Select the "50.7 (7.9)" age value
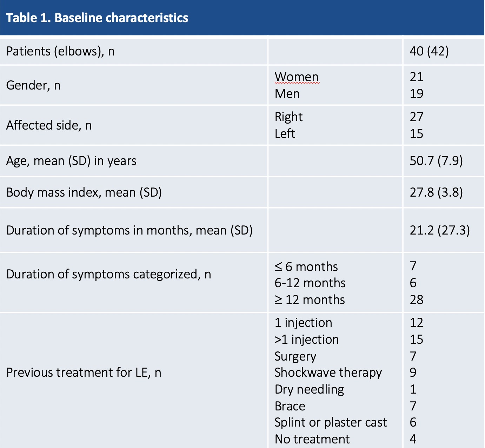The height and width of the screenshot is (448, 485). coord(436,161)
